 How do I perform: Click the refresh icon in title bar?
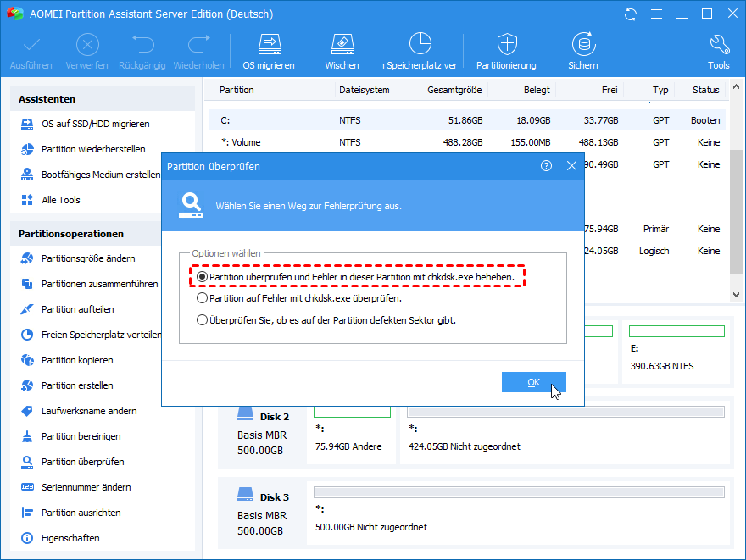coord(631,14)
